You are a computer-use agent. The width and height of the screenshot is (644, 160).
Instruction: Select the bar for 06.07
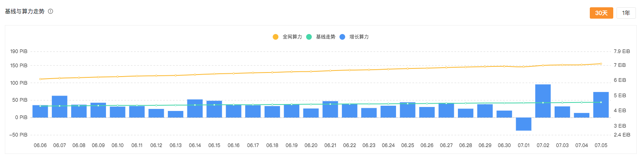59,107
